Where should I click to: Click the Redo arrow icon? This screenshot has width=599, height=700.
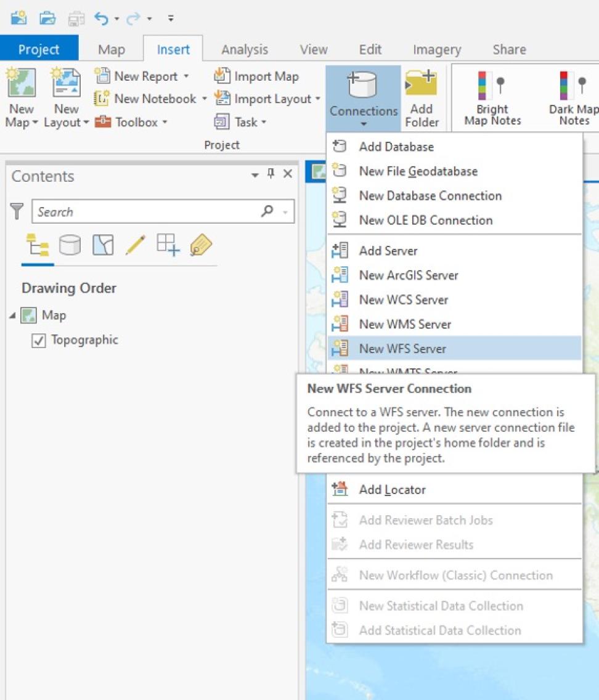click(134, 18)
